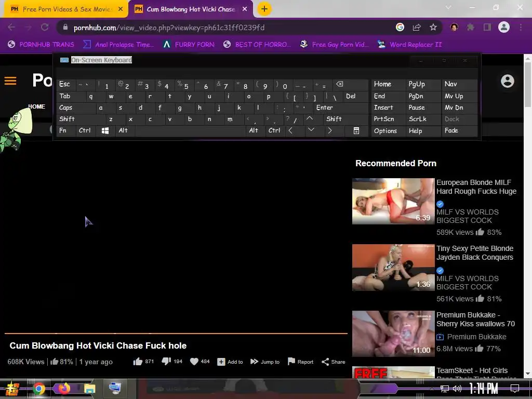This screenshot has width=532, height=399.
Task: Click the Windows logo key on On-Screen Keyboard
Action: (x=105, y=130)
